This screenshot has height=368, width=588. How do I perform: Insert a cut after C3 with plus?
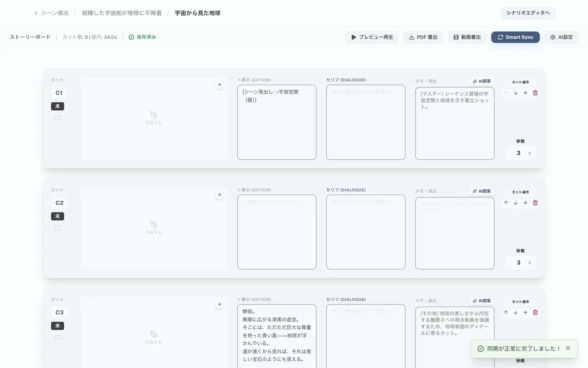click(x=525, y=312)
